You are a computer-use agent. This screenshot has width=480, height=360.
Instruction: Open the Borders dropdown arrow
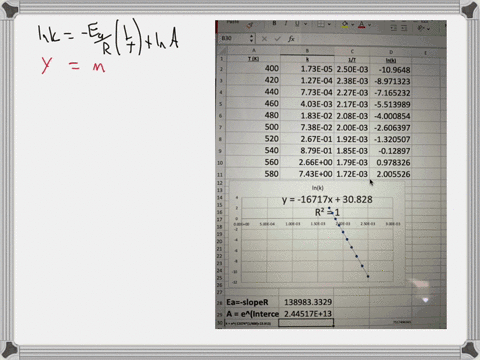point(329,24)
